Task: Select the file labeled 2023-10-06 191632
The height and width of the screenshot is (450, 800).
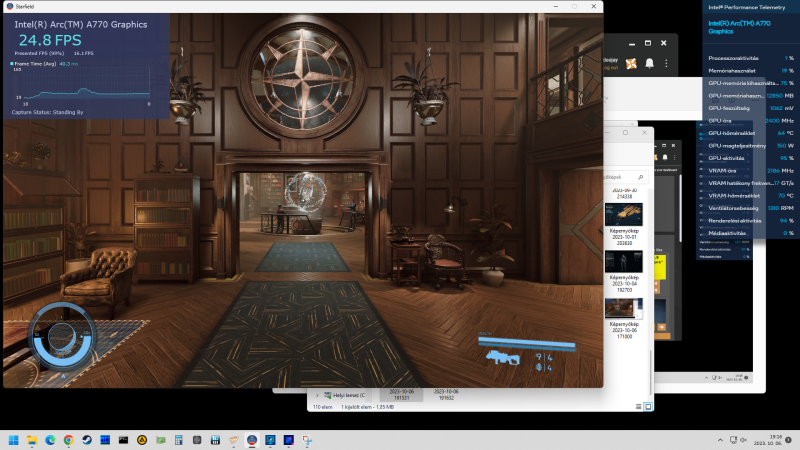Action: [x=446, y=395]
